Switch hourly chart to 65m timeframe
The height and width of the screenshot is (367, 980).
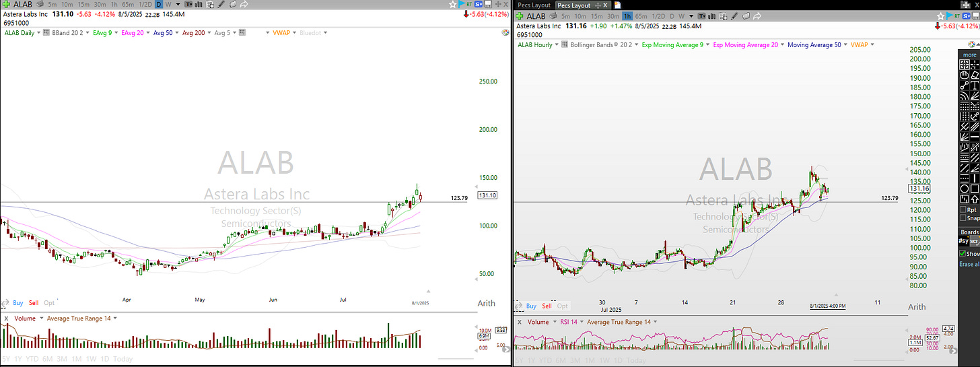click(x=641, y=16)
